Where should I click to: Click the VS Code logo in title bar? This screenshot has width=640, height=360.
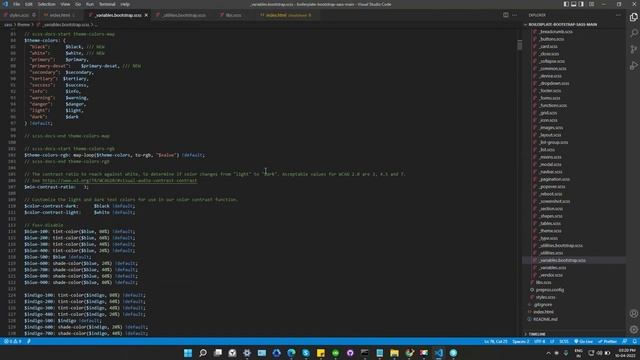(x=5, y=4)
